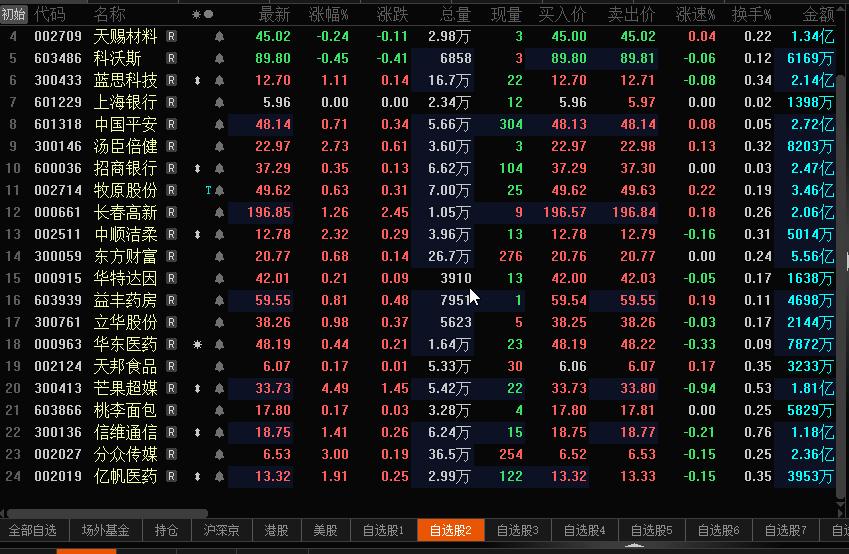The height and width of the screenshot is (554, 849).
Task: Click latest price 196.85
Action: [269, 212]
